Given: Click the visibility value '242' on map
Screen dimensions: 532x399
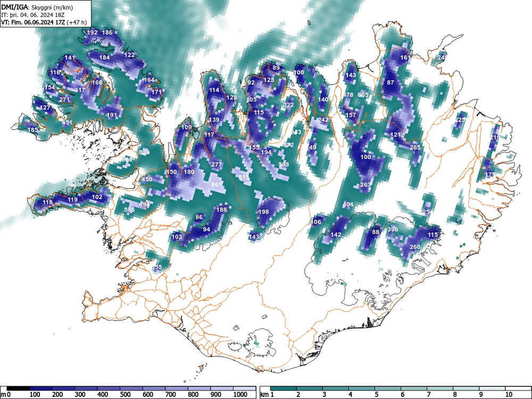Looking at the screenshot, I should [323, 120].
